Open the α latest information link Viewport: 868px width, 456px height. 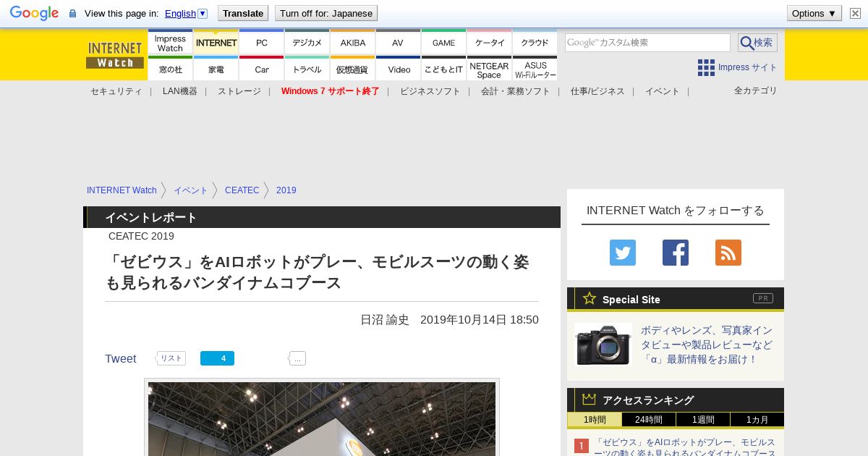(x=707, y=345)
